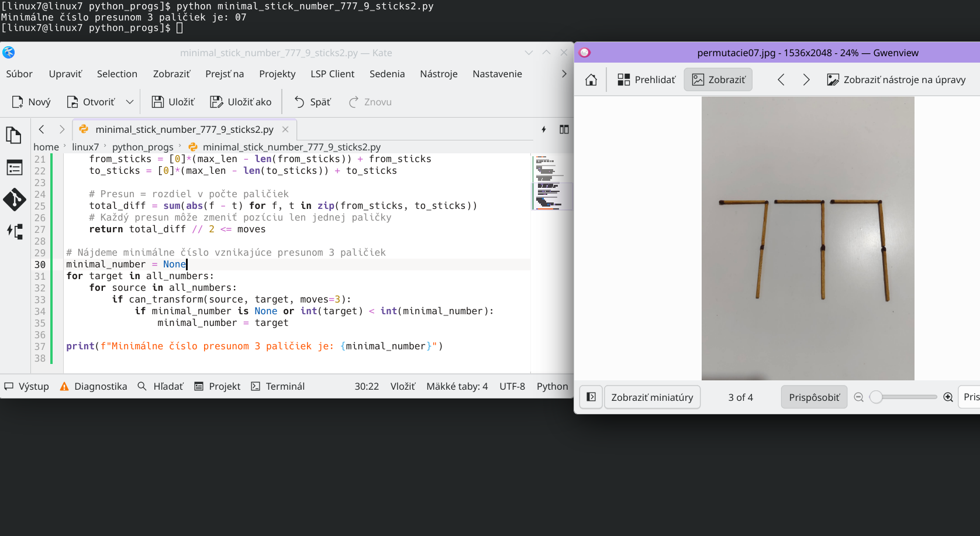
Task: Open the file tree list sidebar icon
Action: (x=14, y=168)
